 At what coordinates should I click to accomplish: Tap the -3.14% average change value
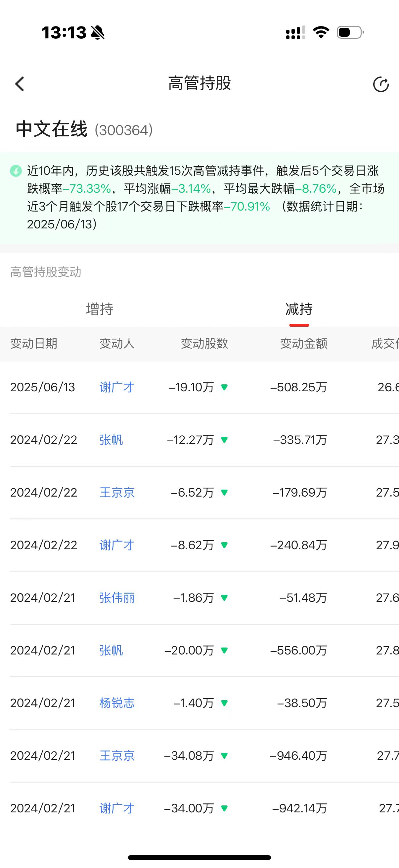click(x=191, y=189)
